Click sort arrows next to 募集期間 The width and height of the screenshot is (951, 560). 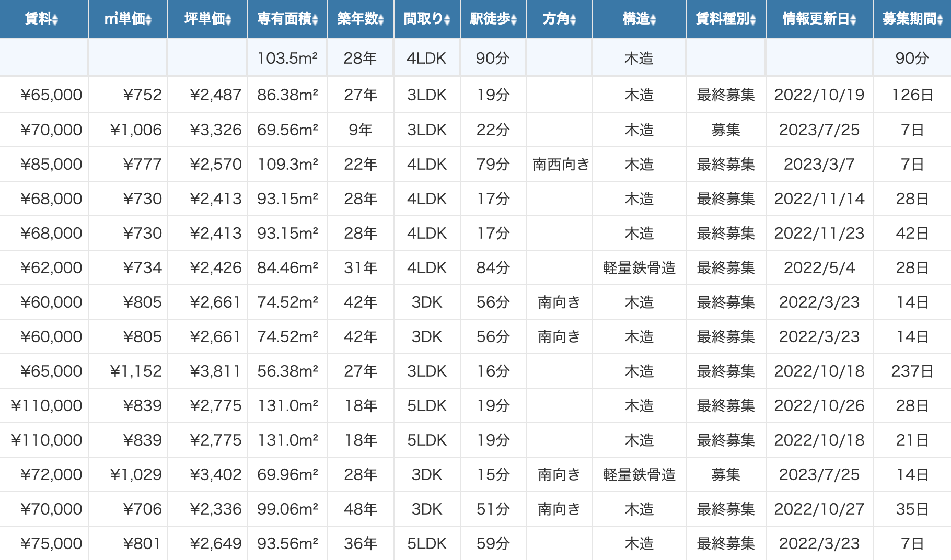tap(940, 20)
